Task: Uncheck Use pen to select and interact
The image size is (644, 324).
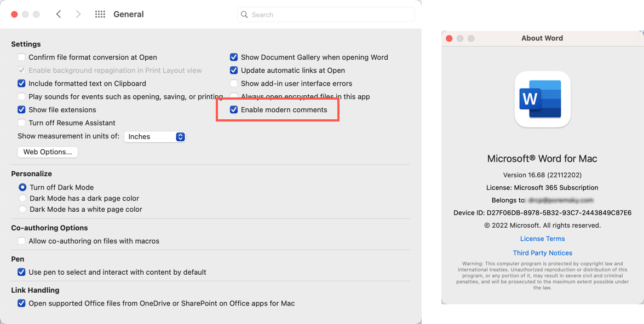Action: point(21,272)
